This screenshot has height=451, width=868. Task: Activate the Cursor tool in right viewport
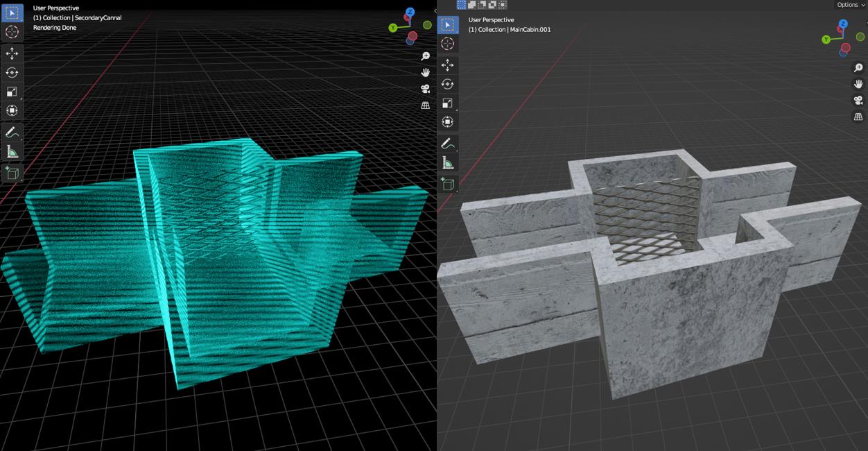(x=448, y=44)
